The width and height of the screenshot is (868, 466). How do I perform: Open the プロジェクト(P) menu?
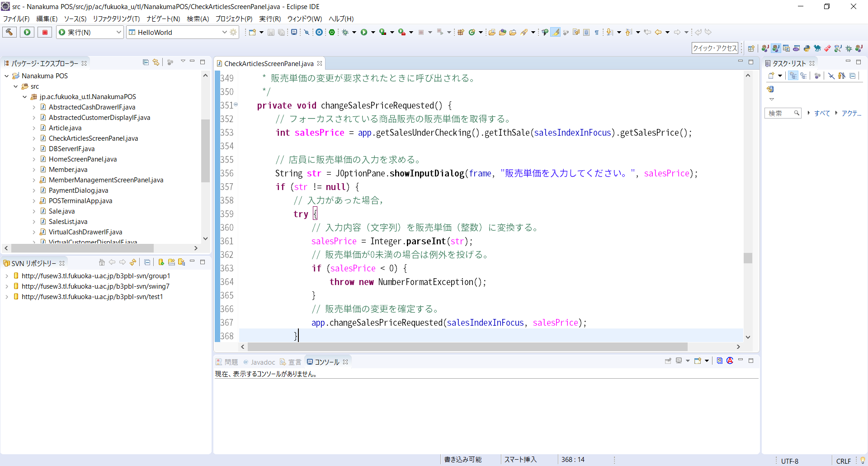tap(234, 19)
